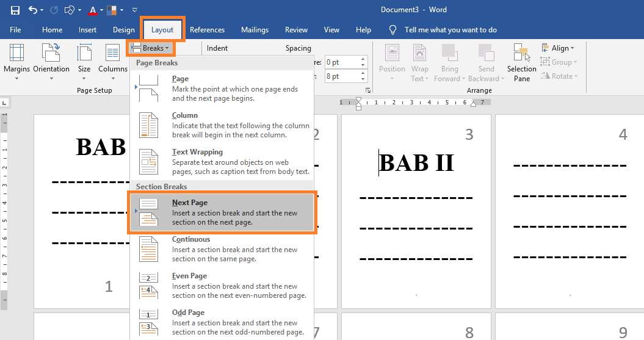Open the File menu
This screenshot has height=340, width=644.
tap(15, 29)
